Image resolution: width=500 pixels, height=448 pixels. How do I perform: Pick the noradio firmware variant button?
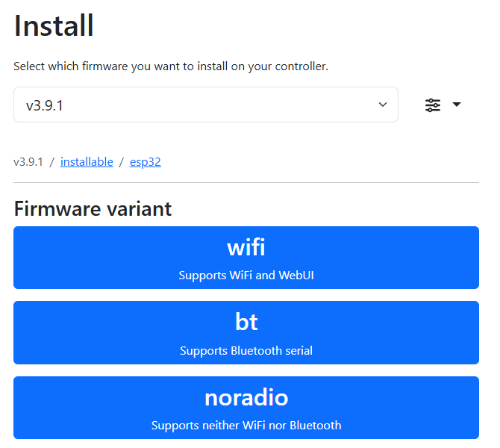(x=246, y=408)
